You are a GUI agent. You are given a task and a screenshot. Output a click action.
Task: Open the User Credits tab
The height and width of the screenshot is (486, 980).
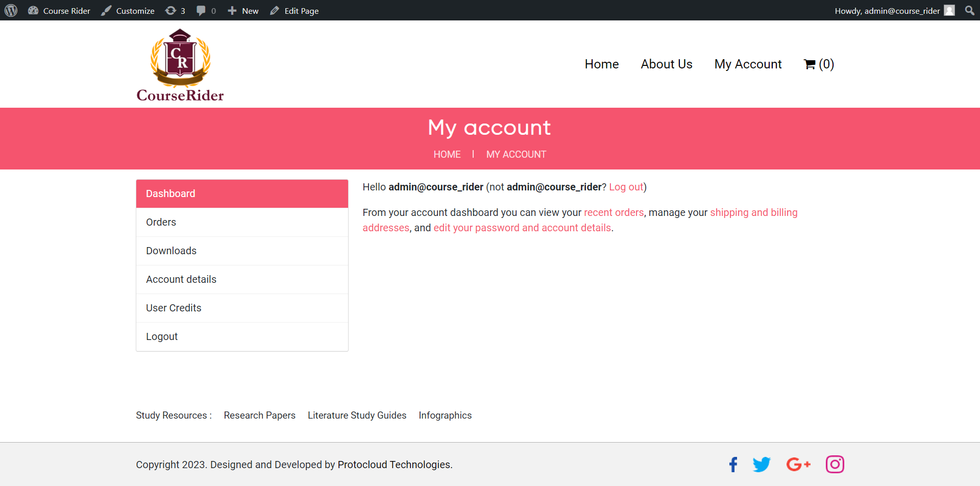pyautogui.click(x=242, y=308)
